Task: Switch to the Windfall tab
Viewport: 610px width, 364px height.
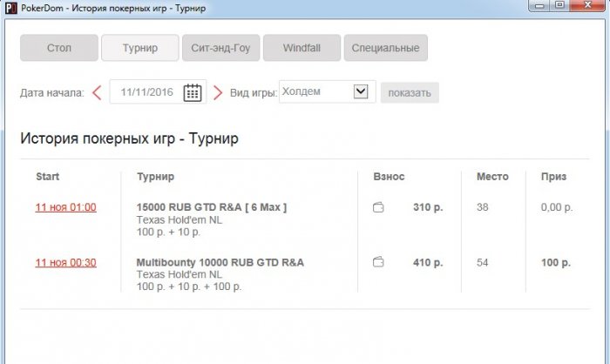Action: (x=301, y=48)
